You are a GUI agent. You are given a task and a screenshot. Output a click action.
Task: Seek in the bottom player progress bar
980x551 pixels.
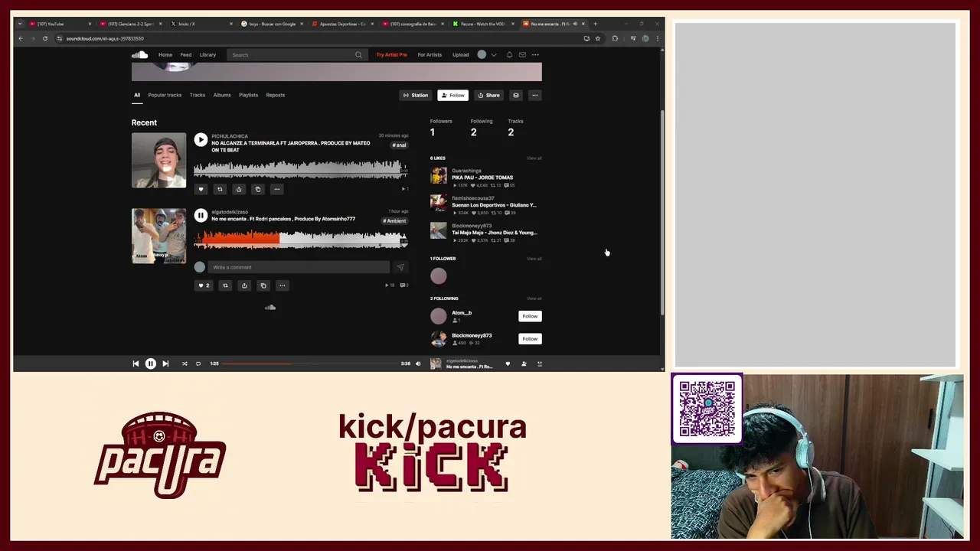pos(310,364)
